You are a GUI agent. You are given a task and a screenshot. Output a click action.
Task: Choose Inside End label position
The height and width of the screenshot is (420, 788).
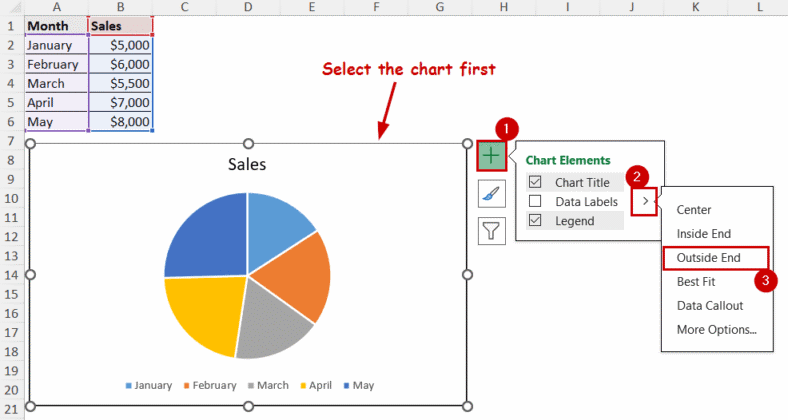coord(703,234)
